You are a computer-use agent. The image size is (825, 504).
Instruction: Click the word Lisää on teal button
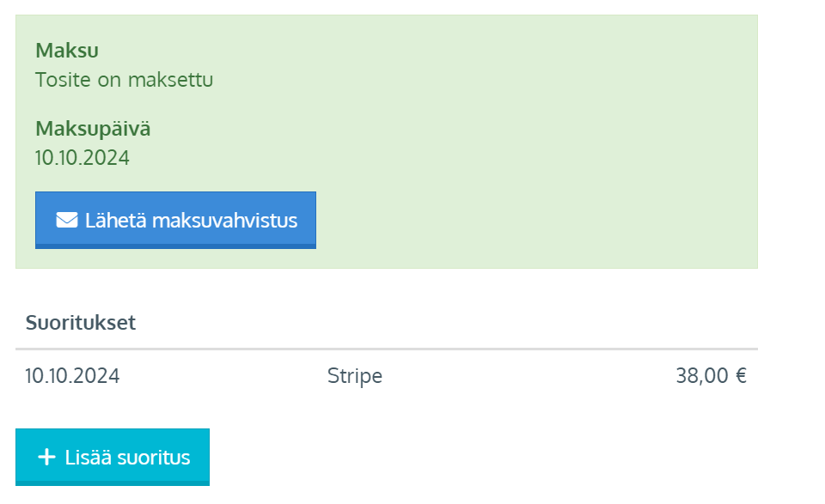[x=88, y=458]
